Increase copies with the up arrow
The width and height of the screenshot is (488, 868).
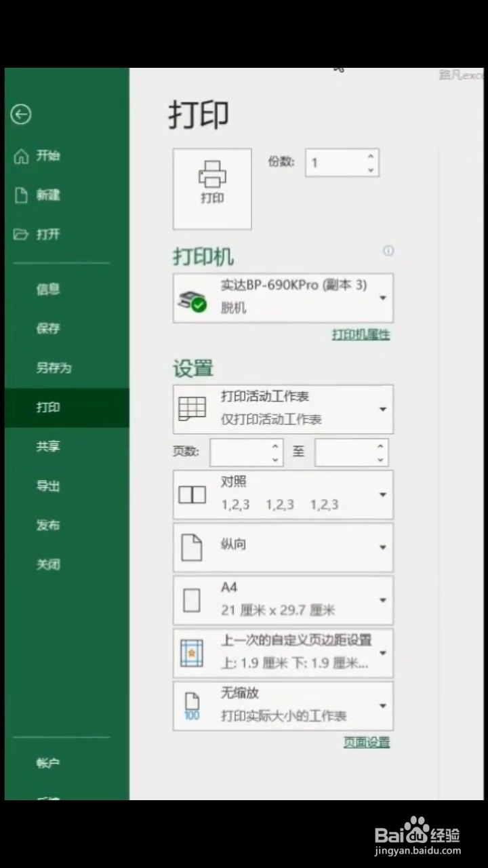point(371,157)
